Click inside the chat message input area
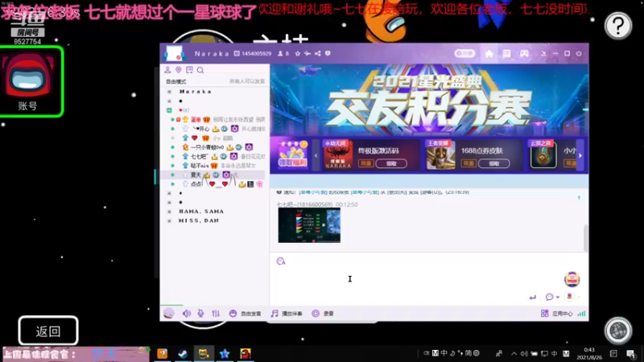The image size is (644, 362). pyautogui.click(x=419, y=279)
